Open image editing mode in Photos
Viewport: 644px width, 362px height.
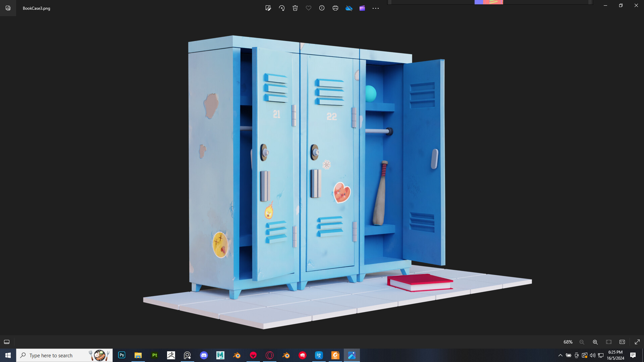pos(268,8)
